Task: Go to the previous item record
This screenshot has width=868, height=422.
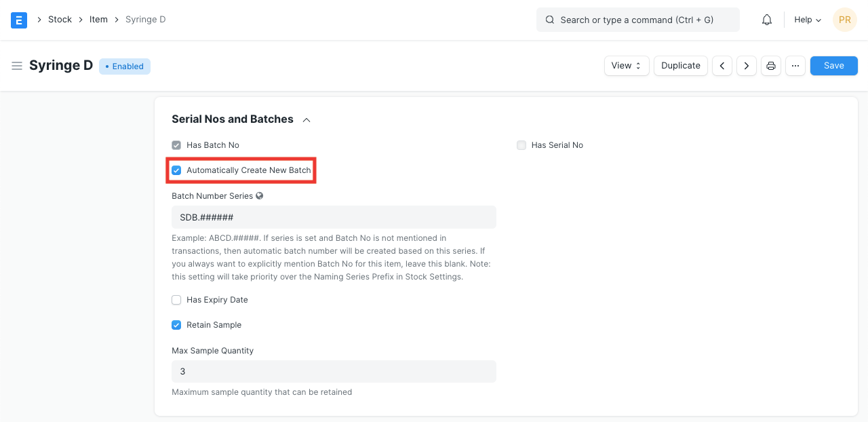Action: coord(722,66)
